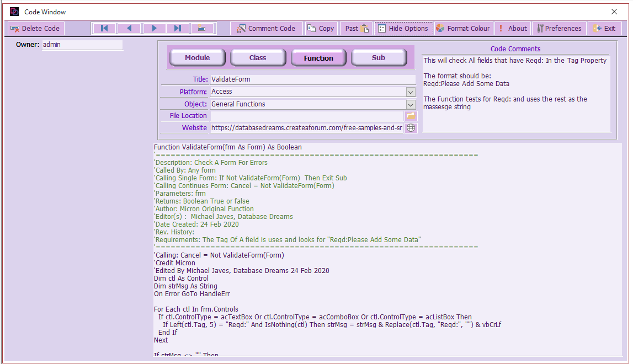Viewport: 633px width, 364px height.
Task: Click into the Code Comments text box
Action: click(516, 93)
